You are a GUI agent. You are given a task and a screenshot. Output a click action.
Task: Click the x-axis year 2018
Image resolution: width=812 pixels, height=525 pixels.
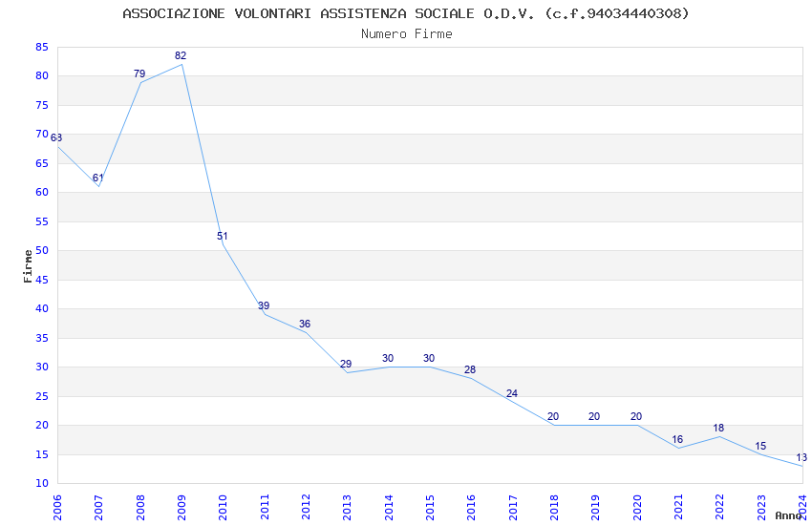(554, 508)
